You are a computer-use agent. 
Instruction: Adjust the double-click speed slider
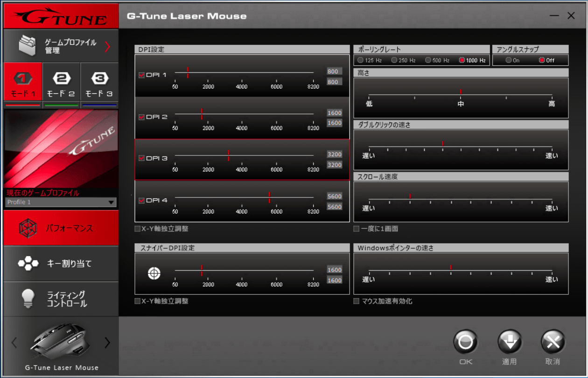click(x=460, y=147)
